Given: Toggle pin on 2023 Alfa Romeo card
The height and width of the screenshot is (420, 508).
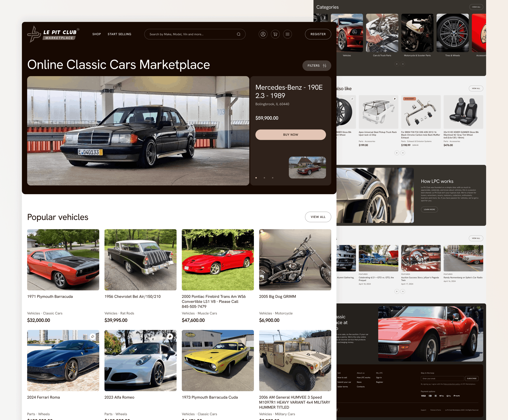Looking at the screenshot, I should click(x=170, y=336).
